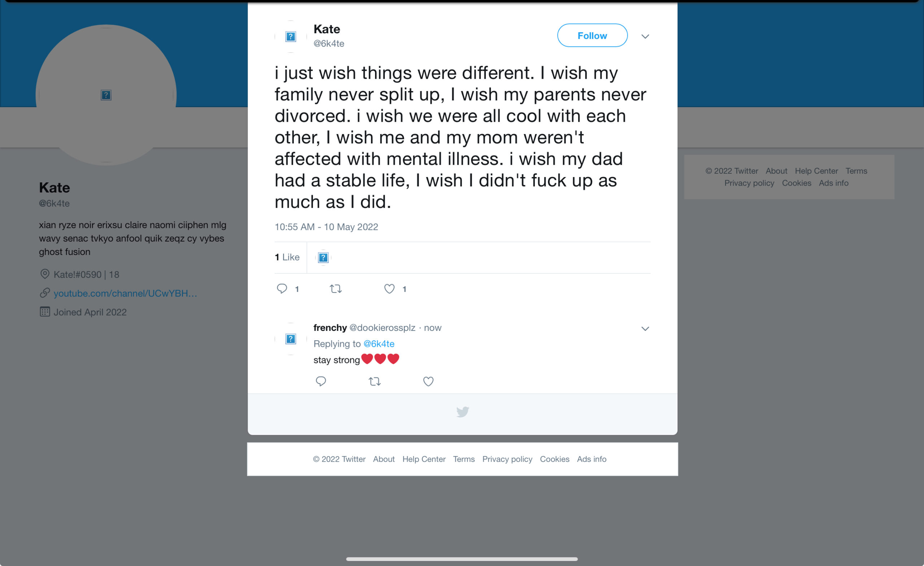Open frenchy's profile avatar

(x=291, y=339)
